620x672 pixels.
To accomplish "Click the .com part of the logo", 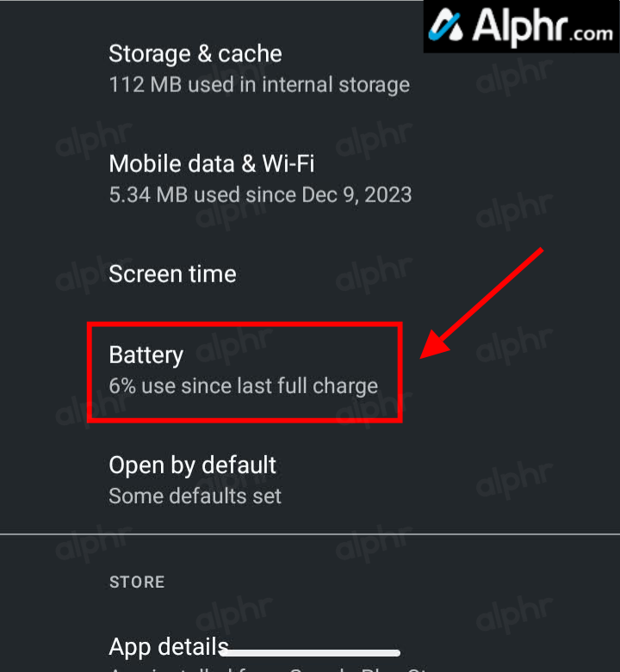I will coord(592,34).
